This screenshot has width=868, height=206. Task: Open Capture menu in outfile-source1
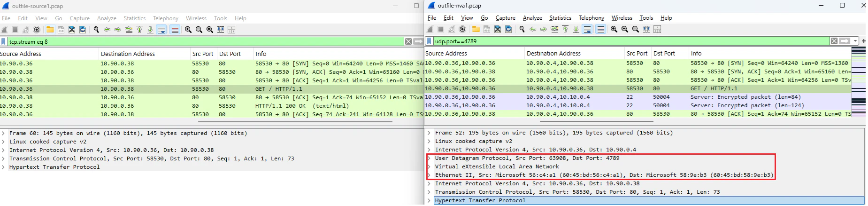coord(80,18)
